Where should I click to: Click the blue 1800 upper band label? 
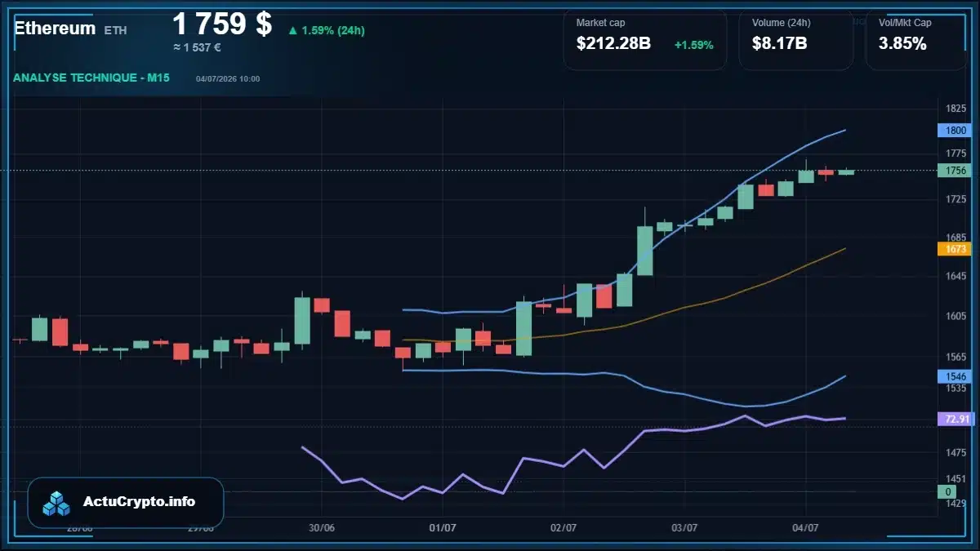[x=955, y=130]
